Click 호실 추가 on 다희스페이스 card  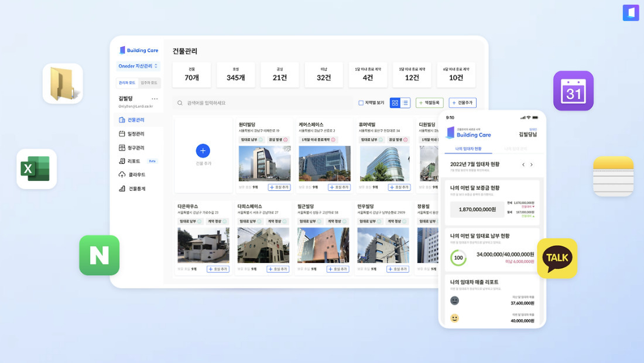tap(278, 269)
